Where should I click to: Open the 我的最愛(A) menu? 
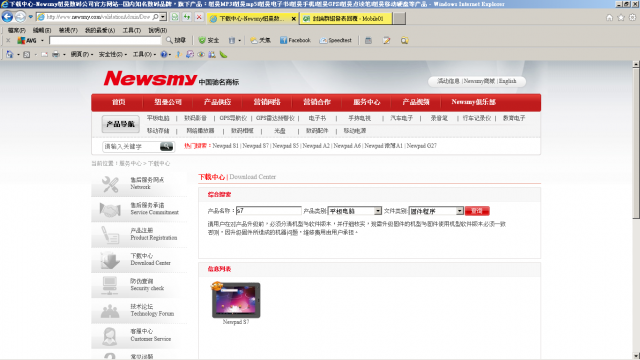(x=100, y=30)
